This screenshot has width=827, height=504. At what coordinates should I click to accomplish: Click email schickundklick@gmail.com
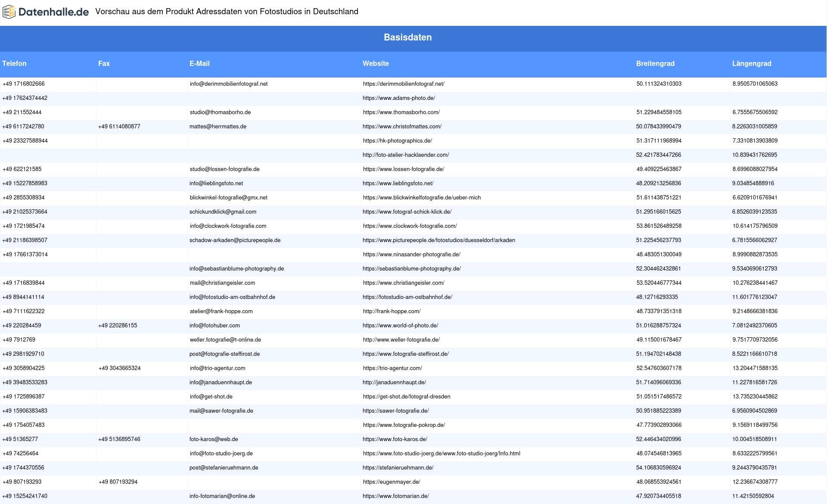223,212
